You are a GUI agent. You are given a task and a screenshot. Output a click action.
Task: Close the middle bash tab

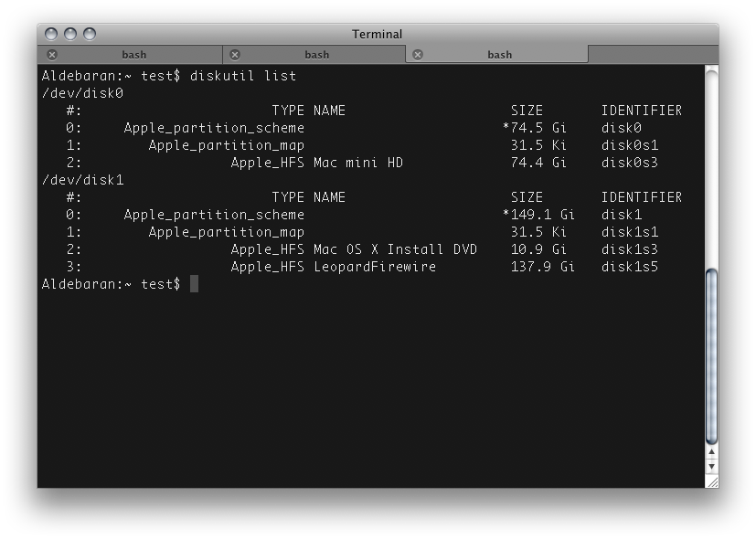click(235, 55)
